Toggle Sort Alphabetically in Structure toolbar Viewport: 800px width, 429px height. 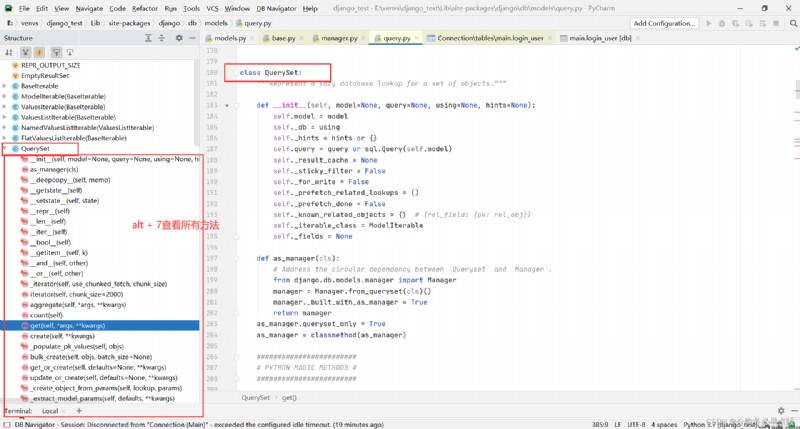[9, 52]
